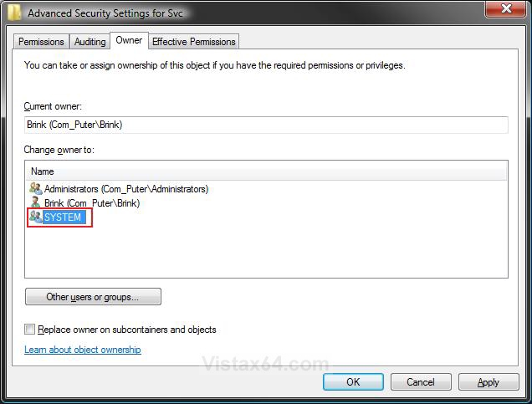Click the Brink user icon

(35, 202)
